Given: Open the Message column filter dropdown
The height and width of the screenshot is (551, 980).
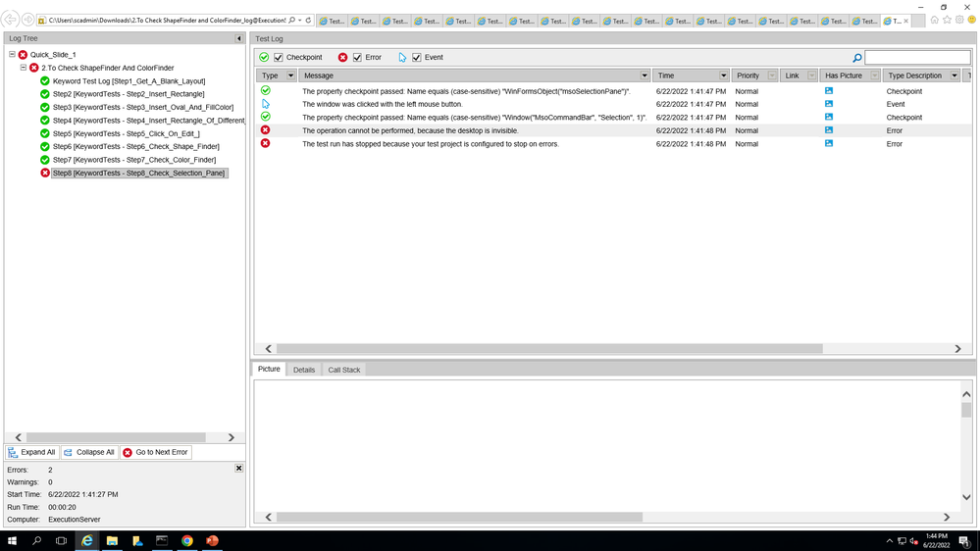Looking at the screenshot, I should coord(645,75).
